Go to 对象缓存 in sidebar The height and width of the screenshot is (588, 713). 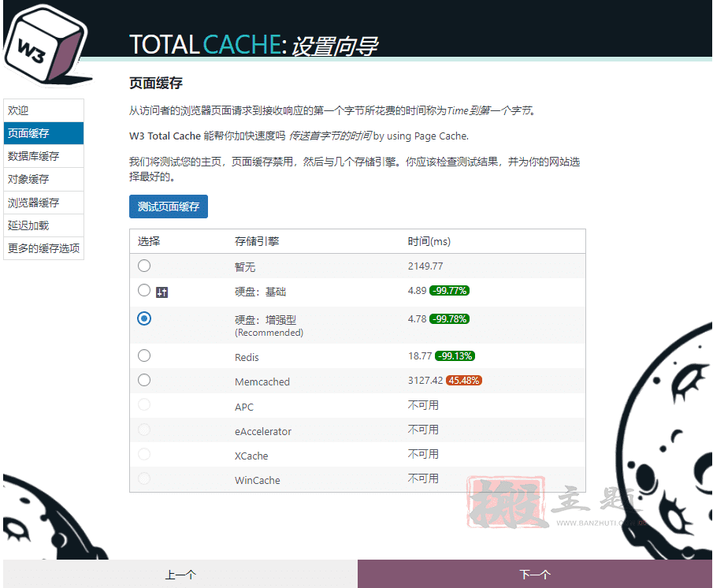[43, 179]
